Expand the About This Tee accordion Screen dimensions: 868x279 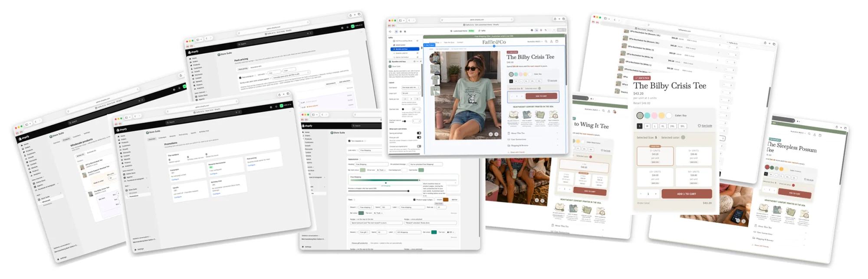[x=533, y=133]
